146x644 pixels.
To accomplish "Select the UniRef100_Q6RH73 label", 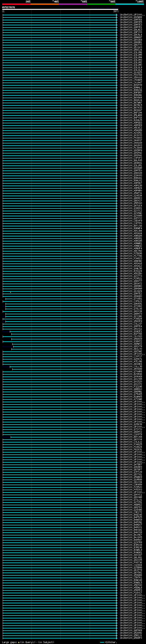I will pos(131,314).
